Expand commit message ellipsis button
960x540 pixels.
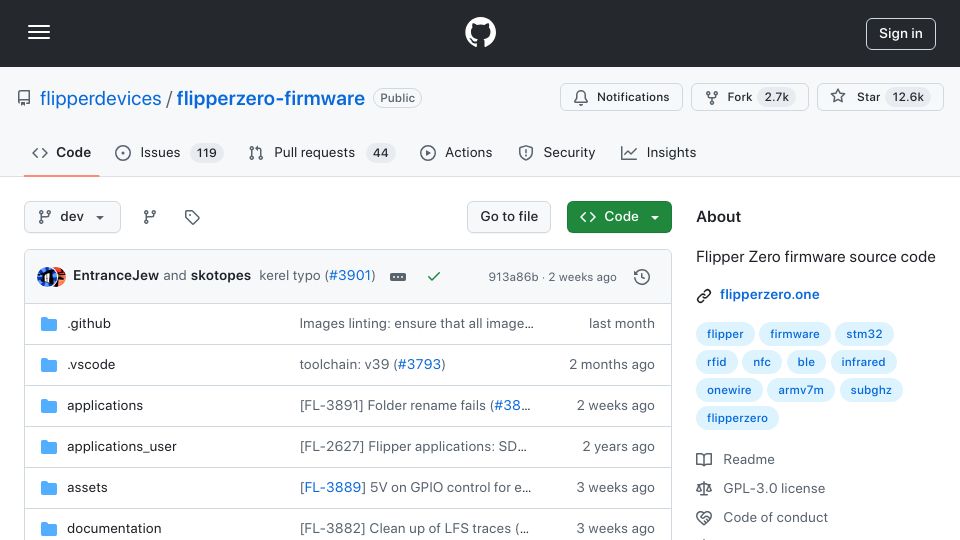pos(398,277)
